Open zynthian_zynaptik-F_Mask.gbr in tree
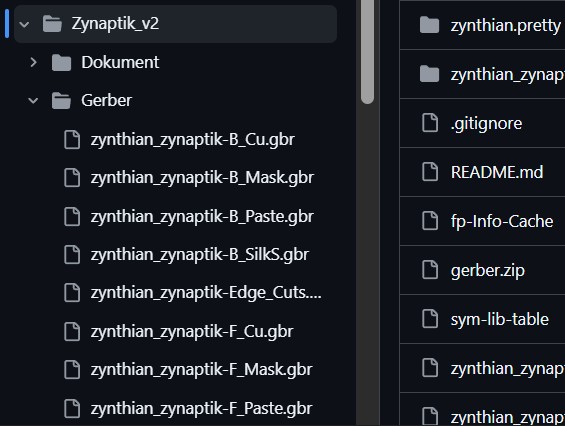Screen dimensions: 565x426 (201, 370)
